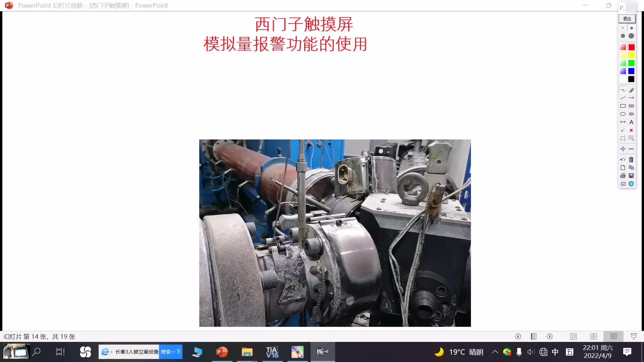Image resolution: width=644 pixels, height=362 pixels.
Task: Select the freehand curve drawing tool
Action: coord(623,90)
